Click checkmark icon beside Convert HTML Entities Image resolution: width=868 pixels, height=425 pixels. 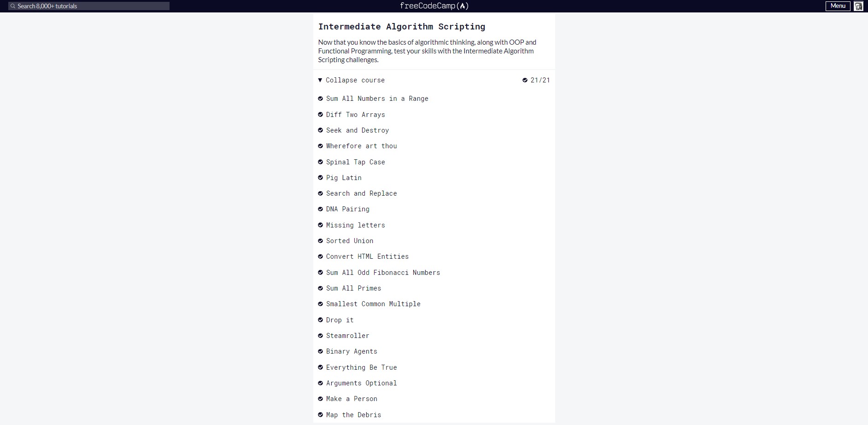pos(320,256)
